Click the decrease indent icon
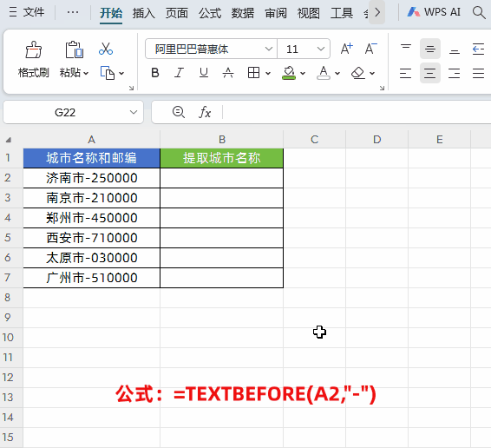 (479, 49)
